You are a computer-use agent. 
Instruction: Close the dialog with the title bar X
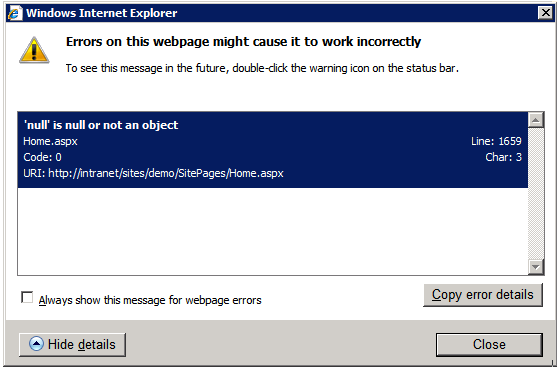tap(545, 13)
